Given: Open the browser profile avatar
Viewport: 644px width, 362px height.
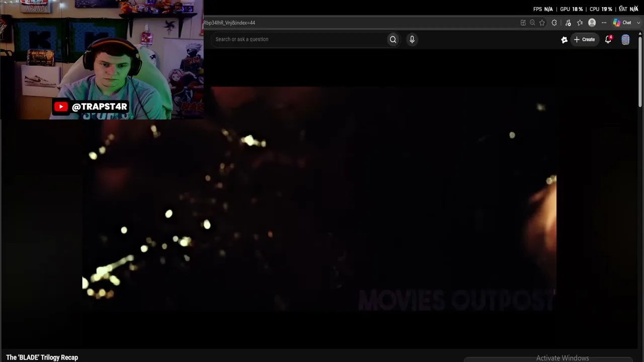Looking at the screenshot, I should coord(592,23).
